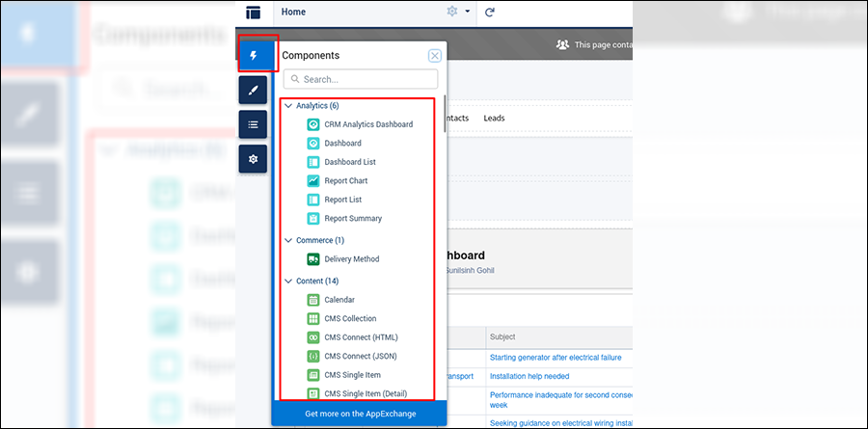Click the refresh icon in the top bar
The image size is (868, 429).
pyautogui.click(x=489, y=13)
